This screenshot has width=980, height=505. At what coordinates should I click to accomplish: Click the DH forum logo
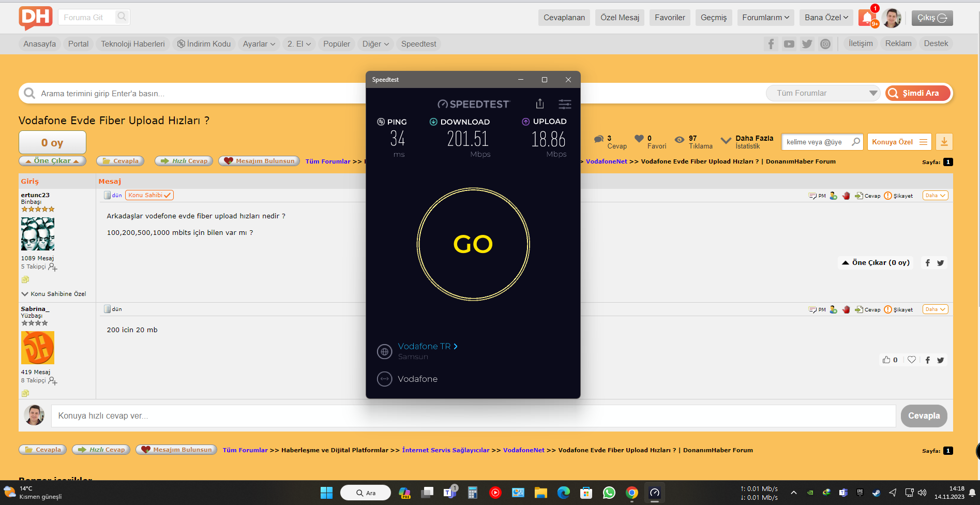click(36, 18)
